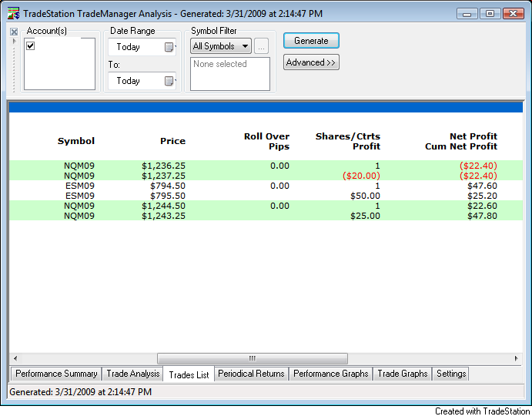Viewport: 532px width, 416px height.
Task: Click the horizontal scrollbar thumb
Action: tap(253, 358)
